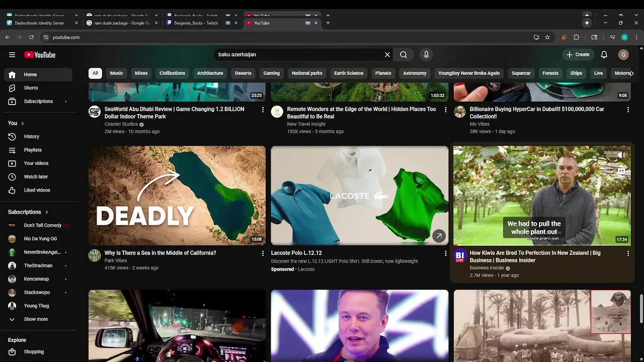The width and height of the screenshot is (644, 362).
Task: Go back using the browser back arrow
Action: (x=8, y=37)
